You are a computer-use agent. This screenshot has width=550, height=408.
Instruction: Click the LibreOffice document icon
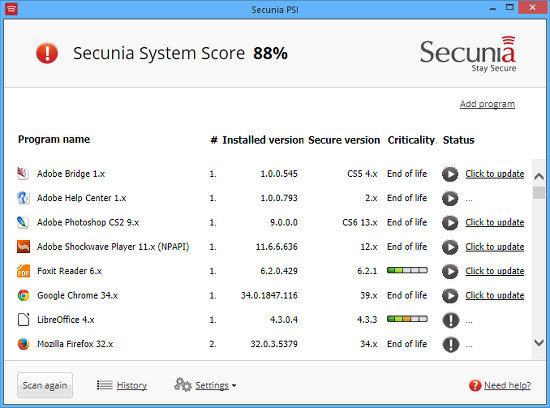23,320
